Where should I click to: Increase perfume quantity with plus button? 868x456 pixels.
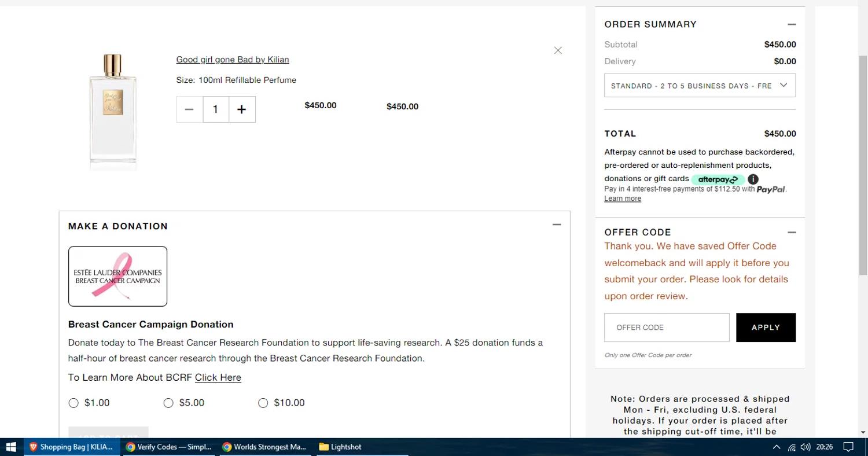242,109
